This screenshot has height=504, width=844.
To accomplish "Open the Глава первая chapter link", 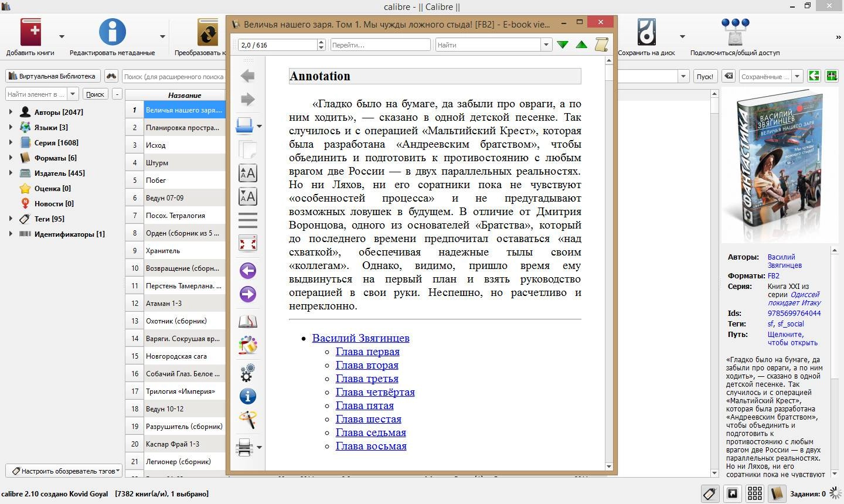I will pos(367,352).
